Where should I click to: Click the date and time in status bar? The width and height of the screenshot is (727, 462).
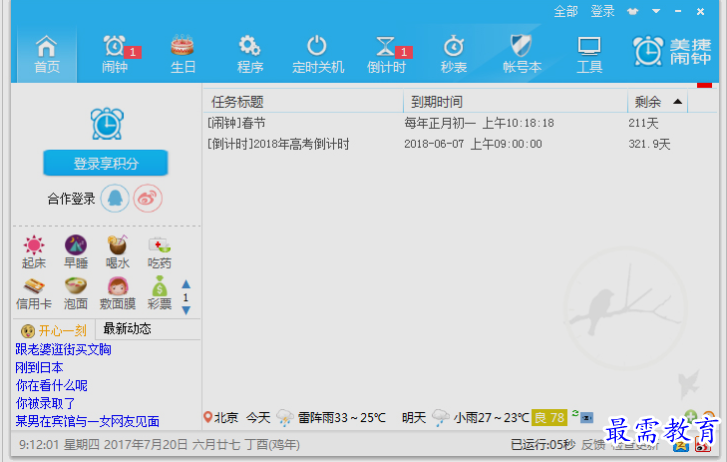(159, 445)
